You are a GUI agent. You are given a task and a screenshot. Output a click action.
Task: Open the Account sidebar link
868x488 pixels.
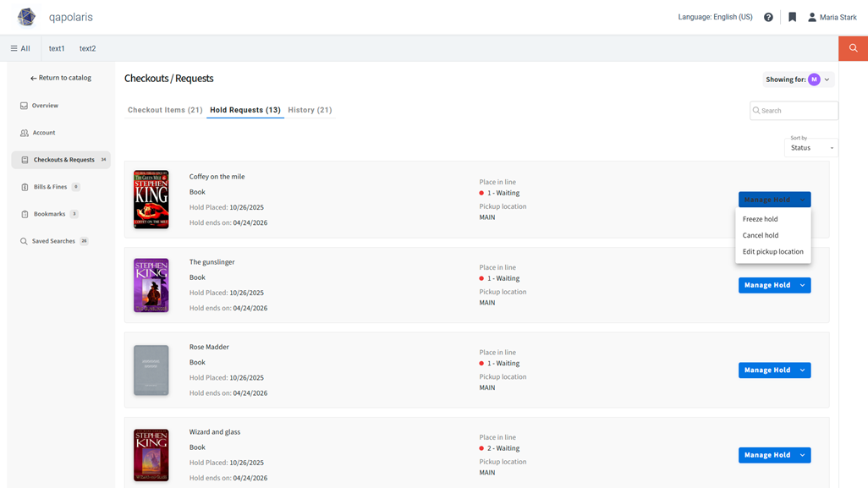pyautogui.click(x=44, y=133)
